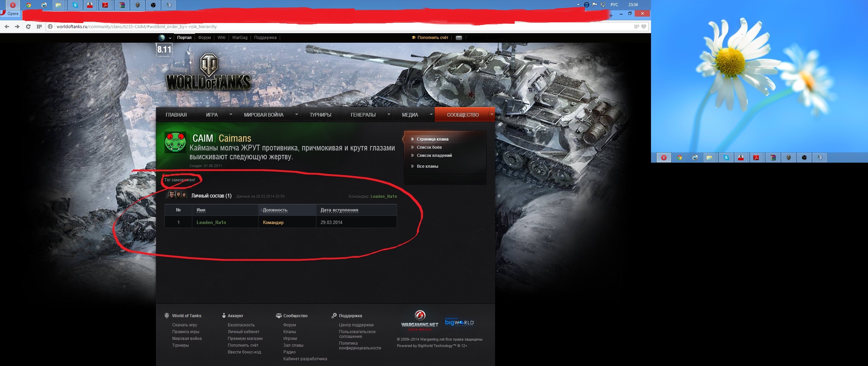Click the 23:34 clock in tray
This screenshot has height=366, width=868.
633,5
